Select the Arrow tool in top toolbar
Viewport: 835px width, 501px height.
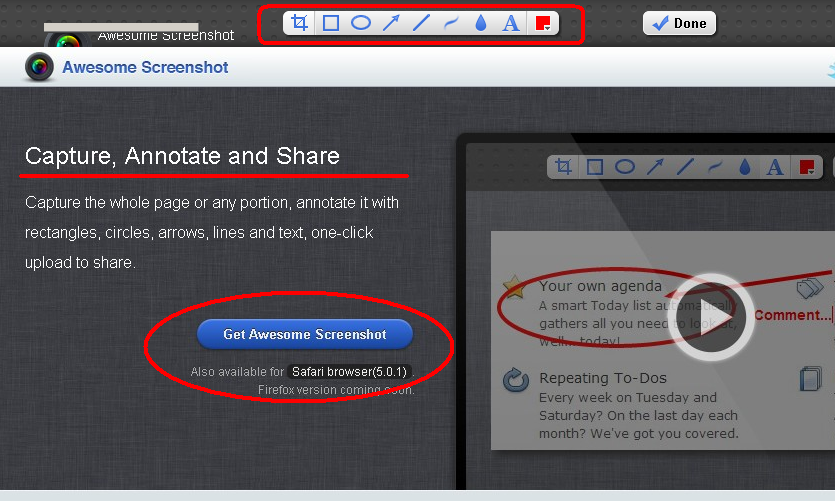(x=391, y=23)
